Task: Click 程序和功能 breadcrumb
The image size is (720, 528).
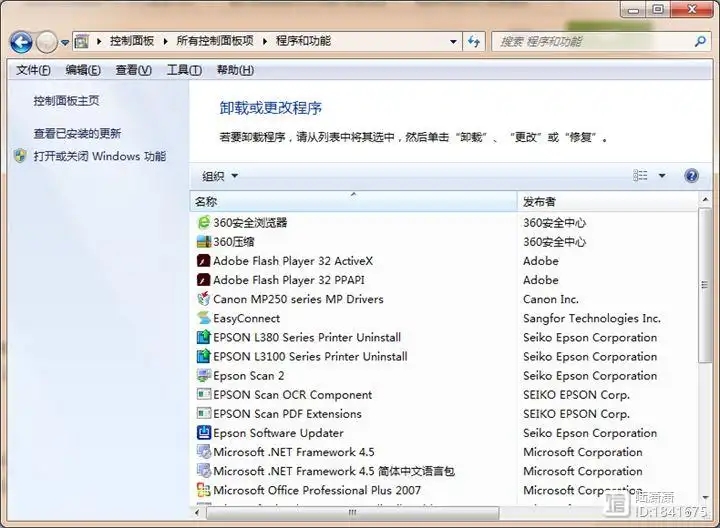Action: [x=303, y=41]
